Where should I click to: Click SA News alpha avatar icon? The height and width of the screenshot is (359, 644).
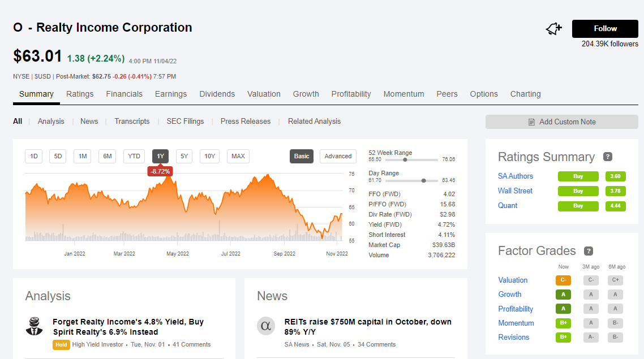click(x=266, y=326)
